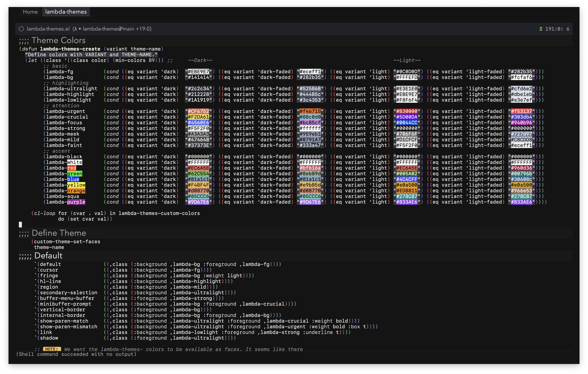Click the #62C554 green dark color swatch
Image resolution: width=588 pixels, height=374 pixels.
(198, 174)
